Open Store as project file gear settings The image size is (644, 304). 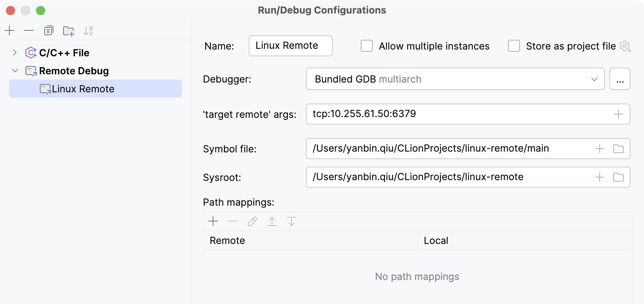(x=624, y=46)
